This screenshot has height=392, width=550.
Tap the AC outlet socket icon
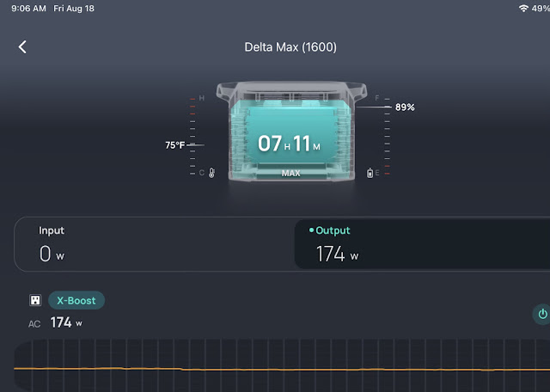point(35,300)
